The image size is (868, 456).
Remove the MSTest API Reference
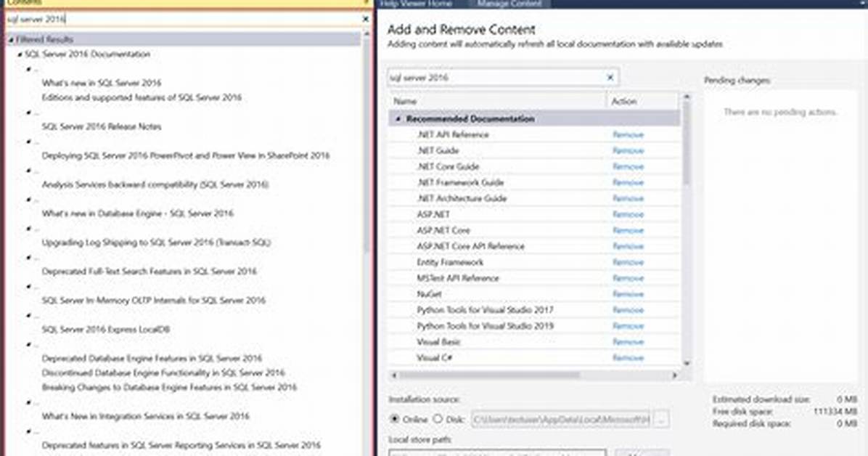pyautogui.click(x=628, y=278)
